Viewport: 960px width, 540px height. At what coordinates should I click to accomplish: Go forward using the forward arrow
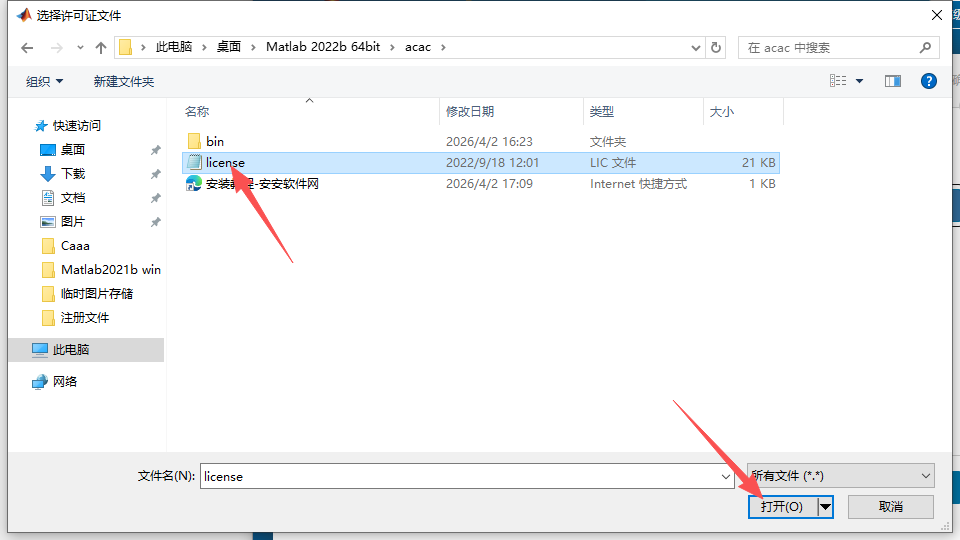coord(56,48)
